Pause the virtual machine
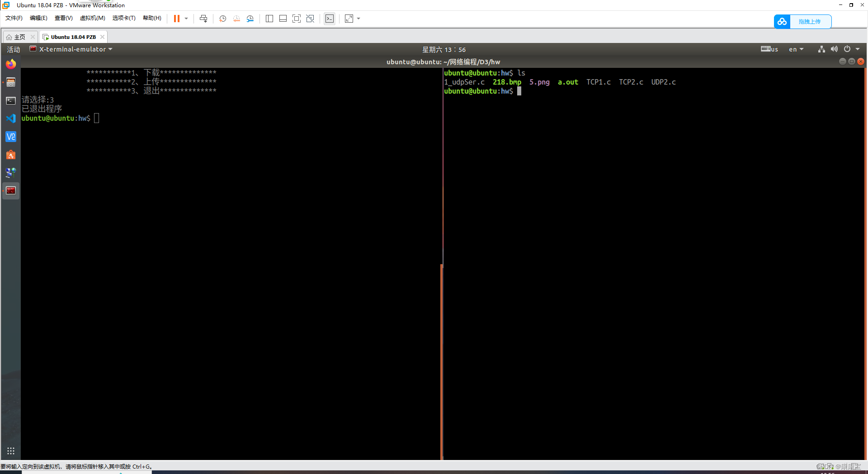The image size is (868, 474). pyautogui.click(x=177, y=19)
